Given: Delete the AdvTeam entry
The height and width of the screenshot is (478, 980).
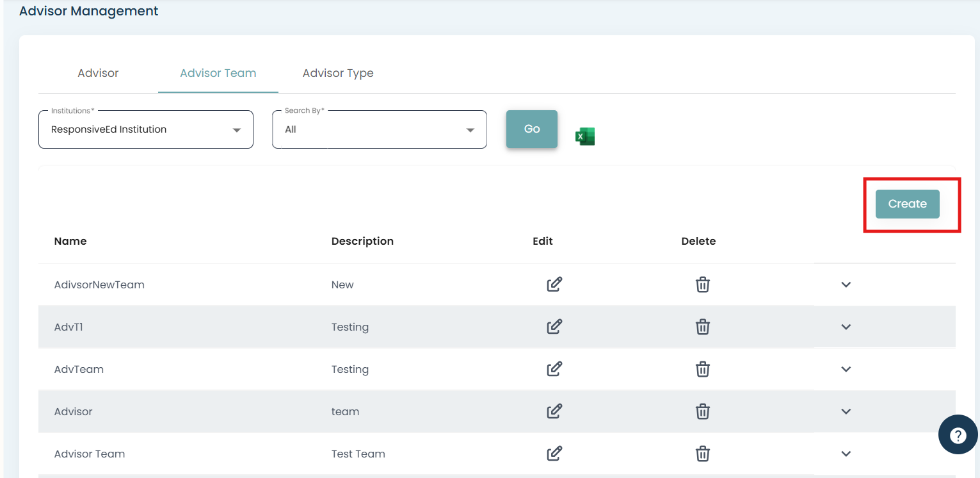Looking at the screenshot, I should pos(702,369).
